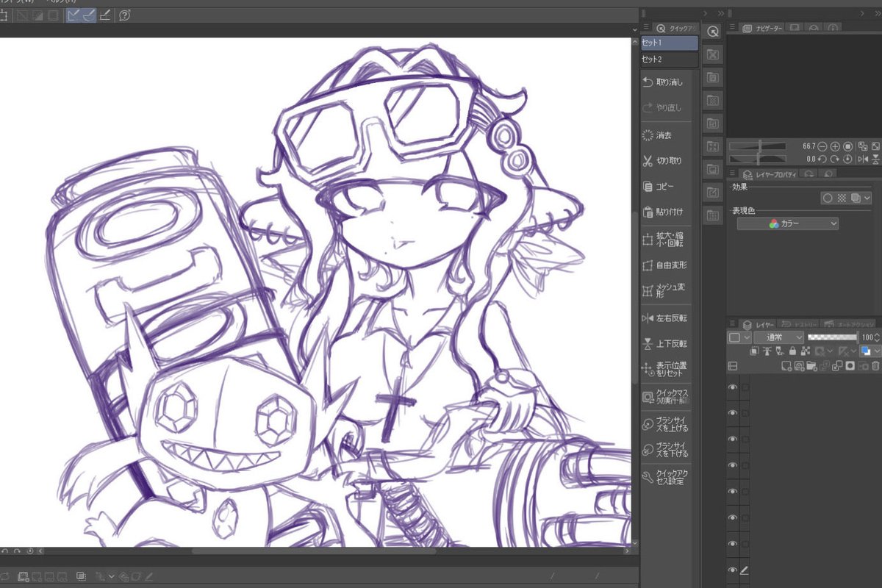Click the new raster layer icon

point(786,366)
